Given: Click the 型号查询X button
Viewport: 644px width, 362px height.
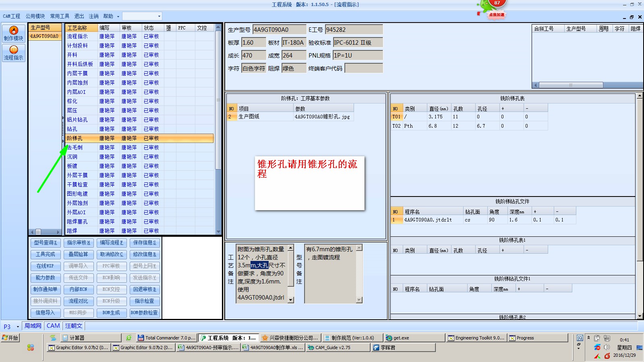Looking at the screenshot, I should pyautogui.click(x=45, y=243).
